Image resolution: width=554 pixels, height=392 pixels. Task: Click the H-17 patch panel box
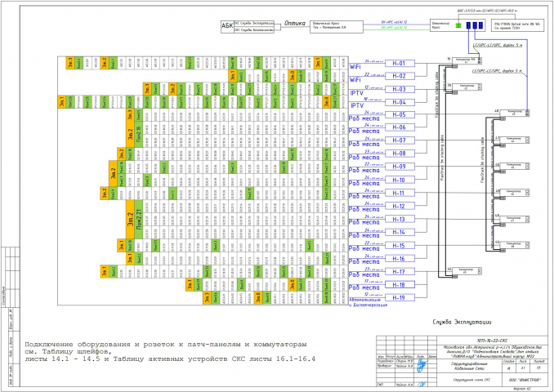[x=400, y=272]
